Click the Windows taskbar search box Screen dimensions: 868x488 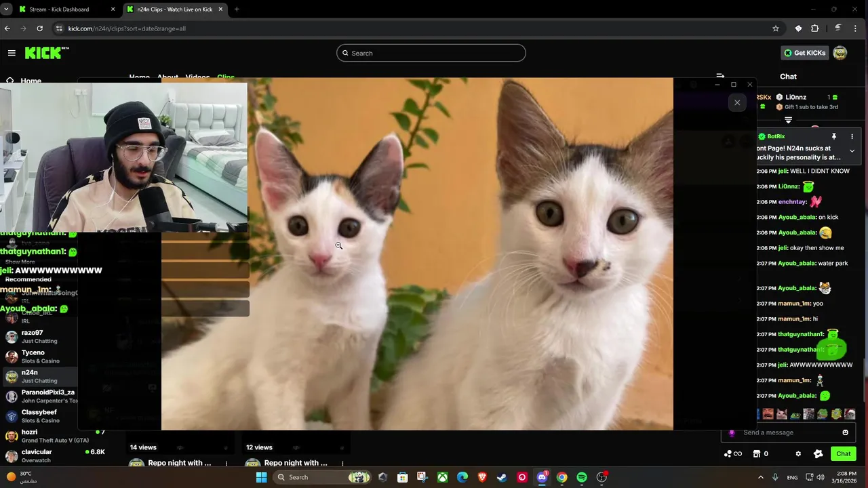click(x=323, y=477)
